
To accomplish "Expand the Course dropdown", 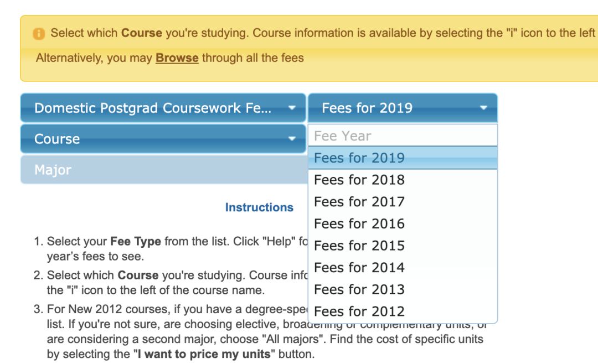I will [x=163, y=139].
